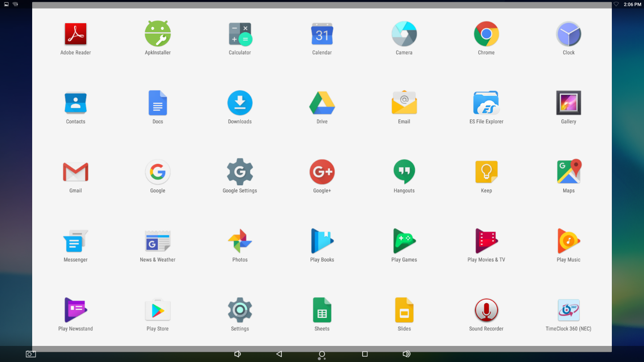This screenshot has height=362, width=644.
Task: Open the Calculator app
Action: pyautogui.click(x=240, y=34)
